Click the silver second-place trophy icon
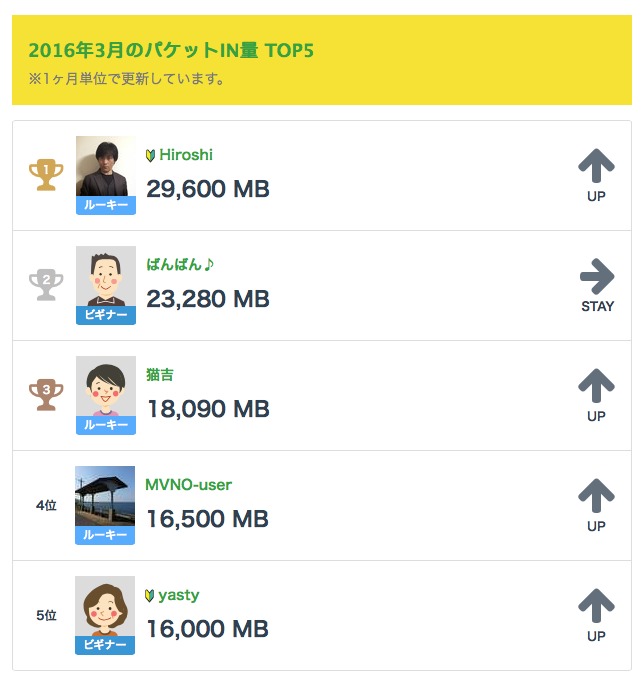Image resolution: width=643 pixels, height=687 pixels. pyautogui.click(x=46, y=285)
